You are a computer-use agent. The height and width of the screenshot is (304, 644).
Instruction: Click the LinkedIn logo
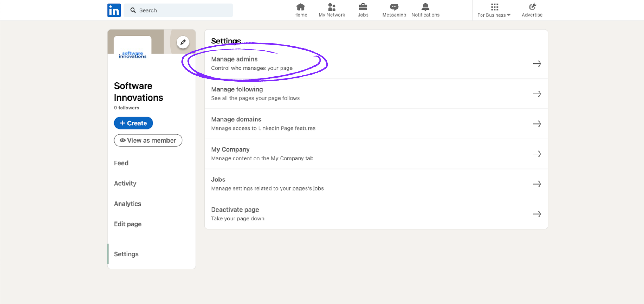[x=114, y=10]
